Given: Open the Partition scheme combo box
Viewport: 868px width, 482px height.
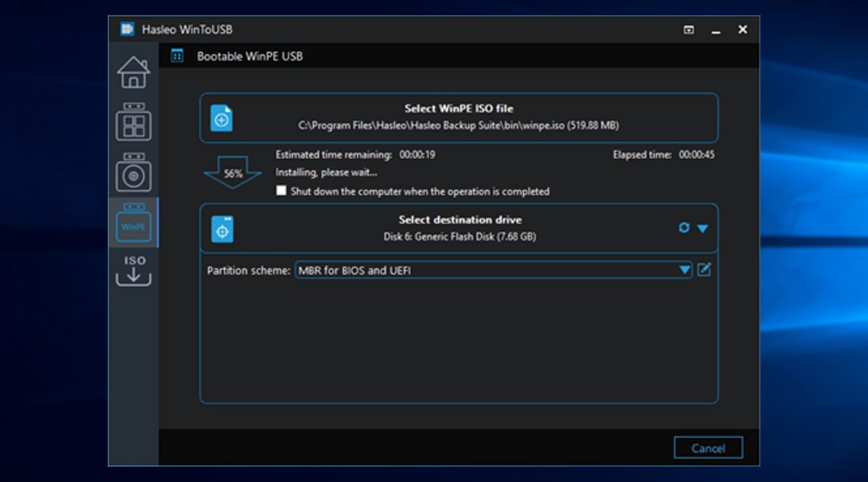Looking at the screenshot, I should tap(493, 270).
